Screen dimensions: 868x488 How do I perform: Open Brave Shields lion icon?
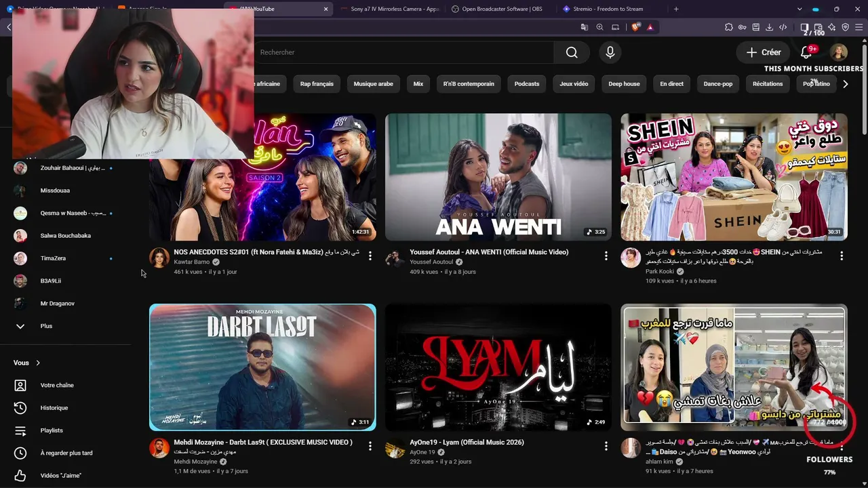(635, 27)
